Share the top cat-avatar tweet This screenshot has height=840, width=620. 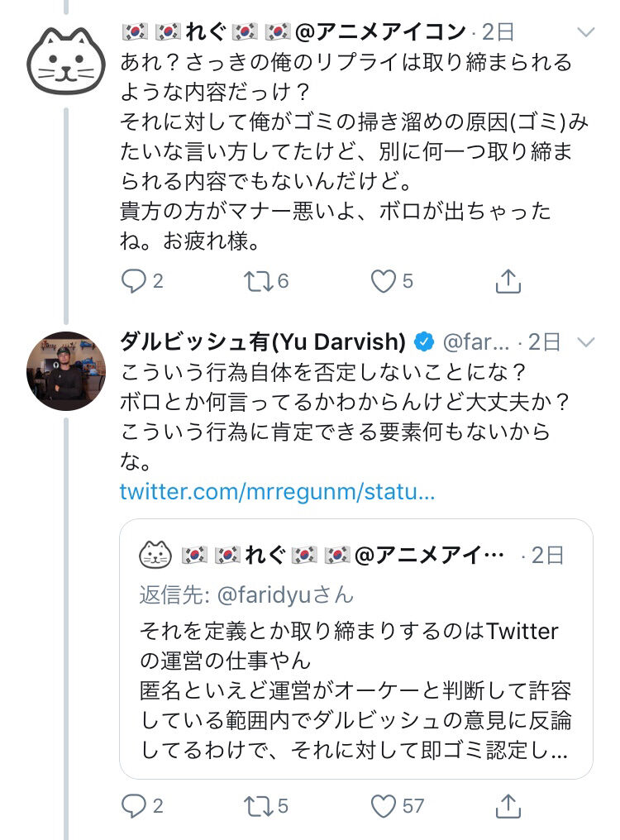[508, 282]
